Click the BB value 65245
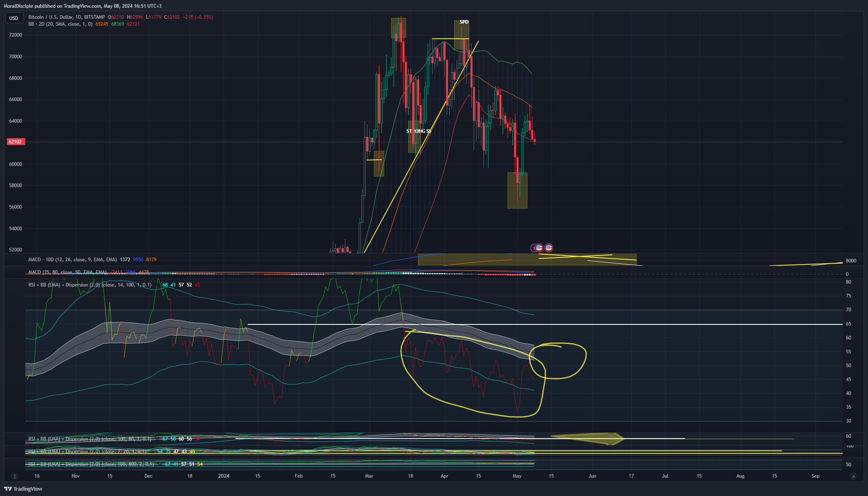This screenshot has width=868, height=496. pyautogui.click(x=102, y=24)
